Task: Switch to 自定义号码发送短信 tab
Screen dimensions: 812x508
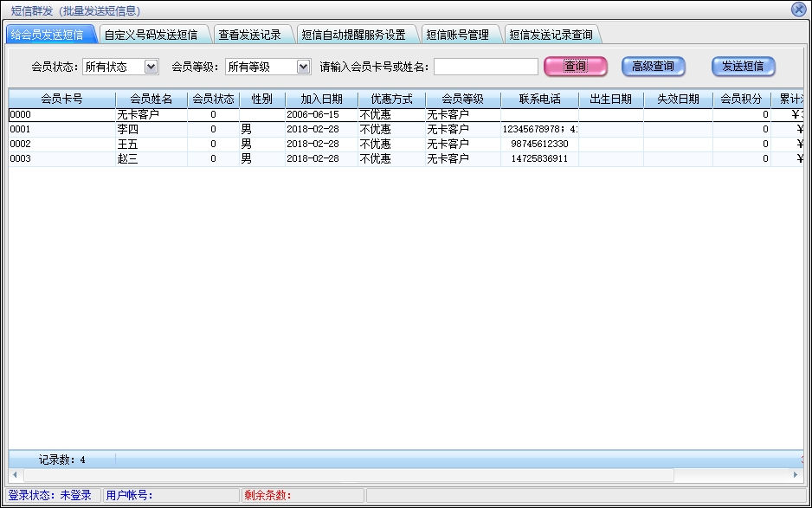Action: (151, 35)
